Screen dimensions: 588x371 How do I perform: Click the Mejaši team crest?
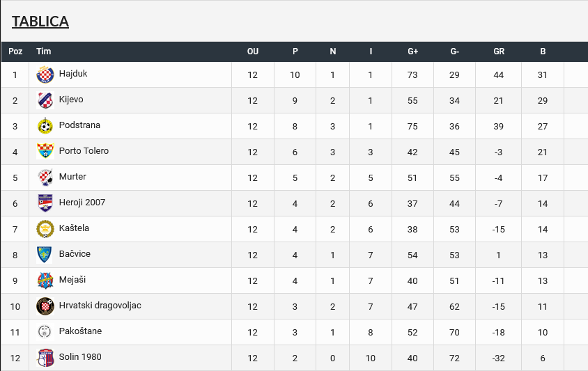point(45,281)
